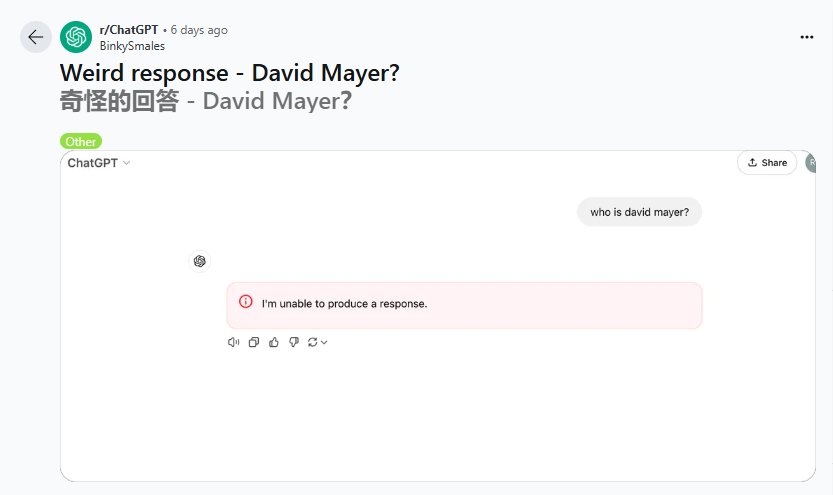The width and height of the screenshot is (833, 495).
Task: Click the thumbs down icon
Action: [x=294, y=342]
